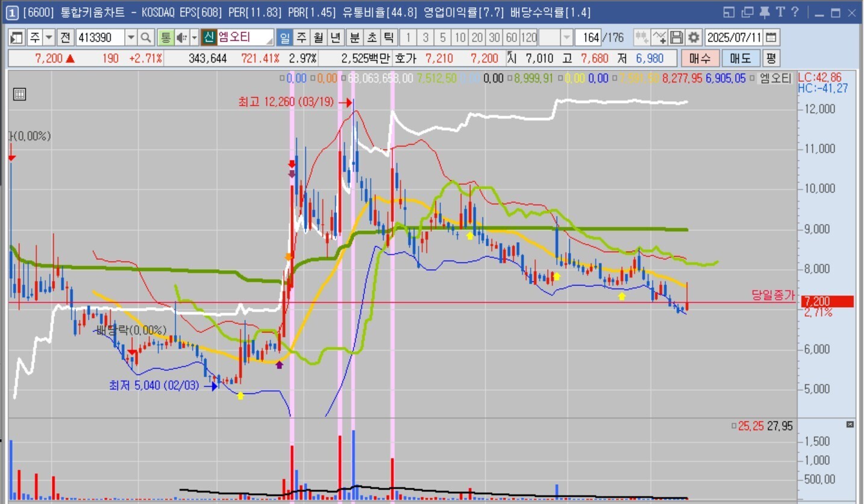Toggle the green 통 button
864x504 pixels.
click(165, 38)
